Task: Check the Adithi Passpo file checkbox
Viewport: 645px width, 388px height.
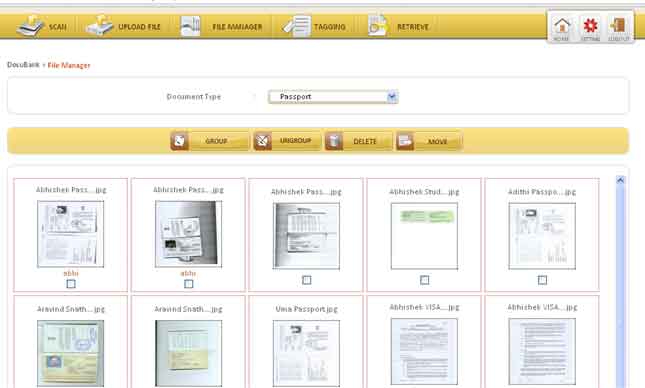Action: pyautogui.click(x=542, y=280)
